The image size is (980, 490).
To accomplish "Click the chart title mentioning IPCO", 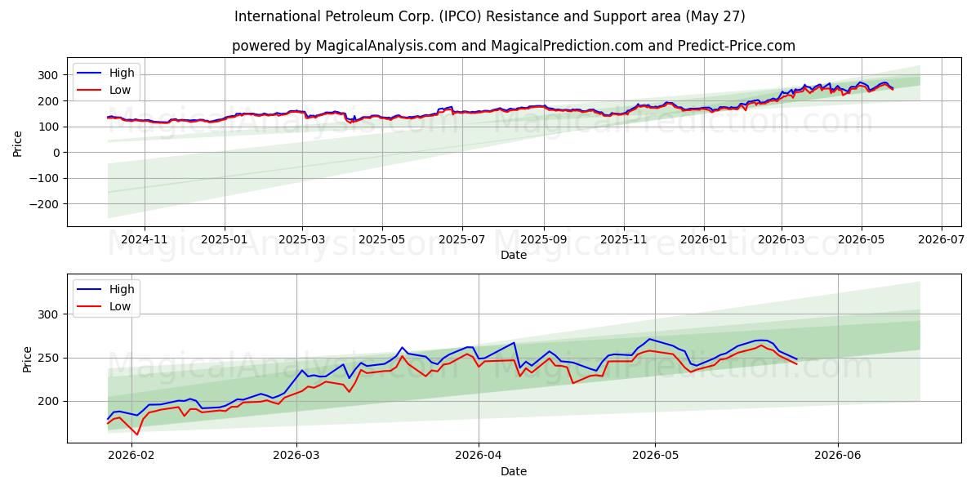I will [489, 16].
